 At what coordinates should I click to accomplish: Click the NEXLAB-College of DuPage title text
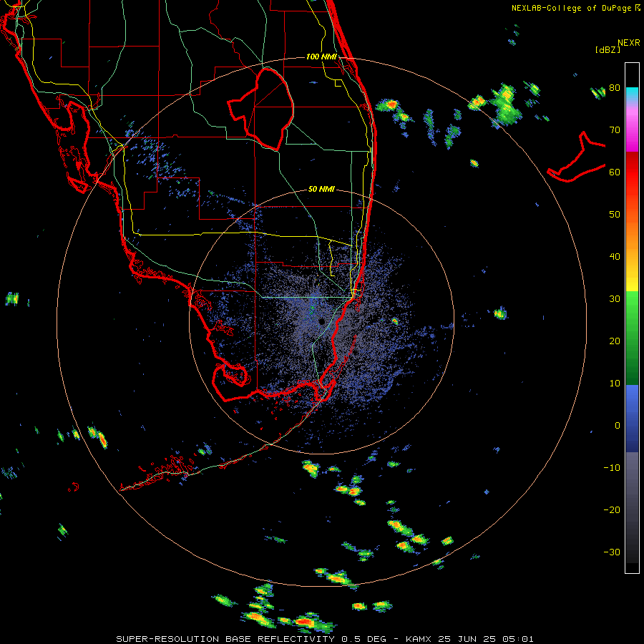point(571,8)
